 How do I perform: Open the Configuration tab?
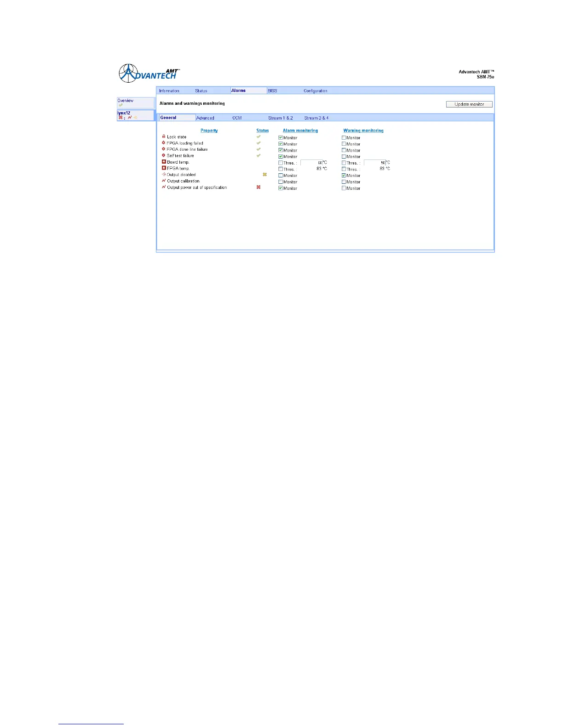pos(316,91)
